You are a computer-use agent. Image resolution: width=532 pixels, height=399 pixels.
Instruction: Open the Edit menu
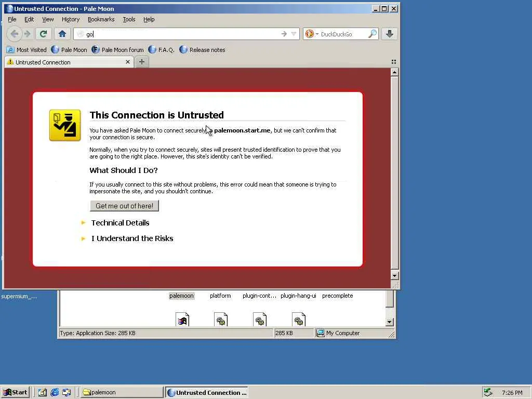29,19
